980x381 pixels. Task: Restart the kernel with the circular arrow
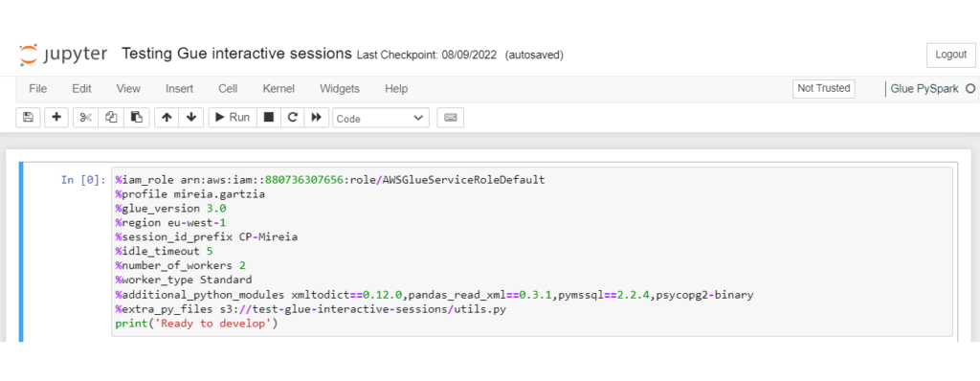[x=292, y=117]
